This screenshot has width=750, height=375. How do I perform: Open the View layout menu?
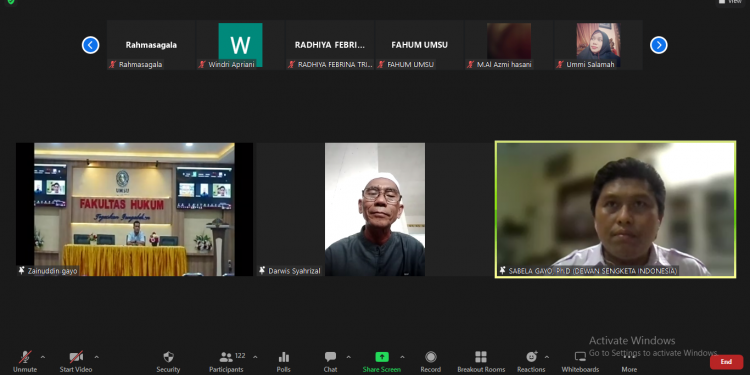[730, 2]
